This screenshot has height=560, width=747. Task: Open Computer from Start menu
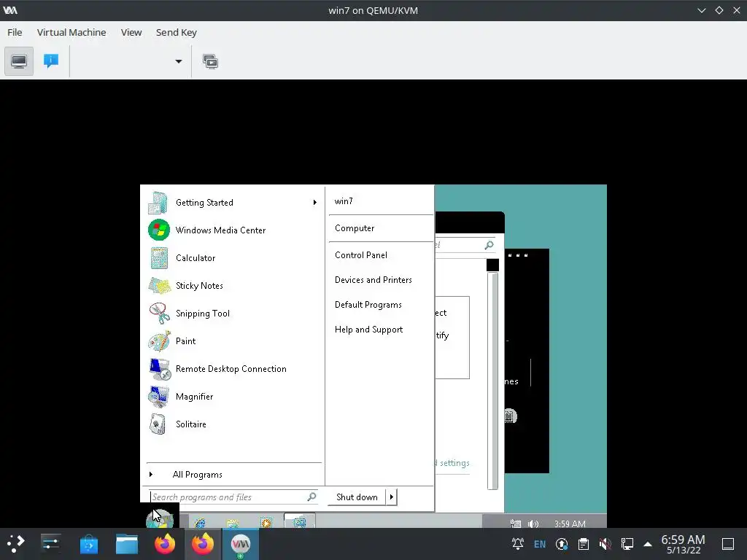click(355, 228)
